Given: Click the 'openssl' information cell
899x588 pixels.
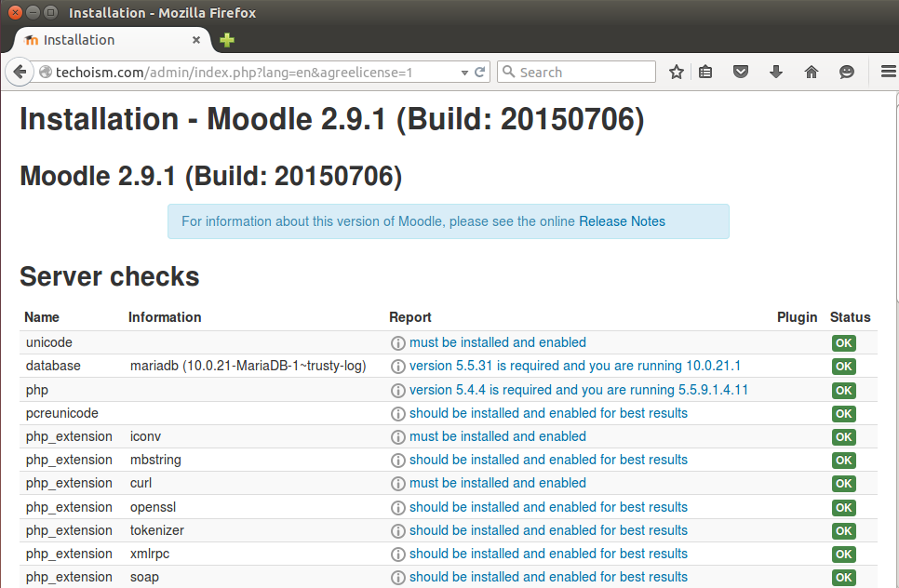Looking at the screenshot, I should [x=153, y=507].
